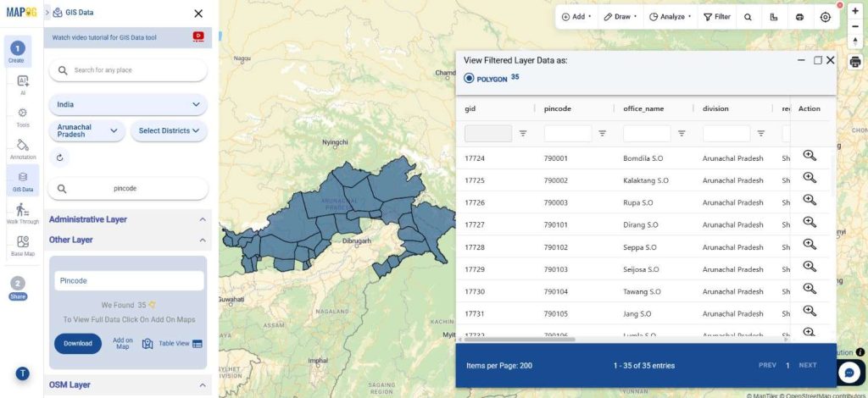Collapse the OSM Layer section
The image size is (868, 398).
(x=202, y=385)
